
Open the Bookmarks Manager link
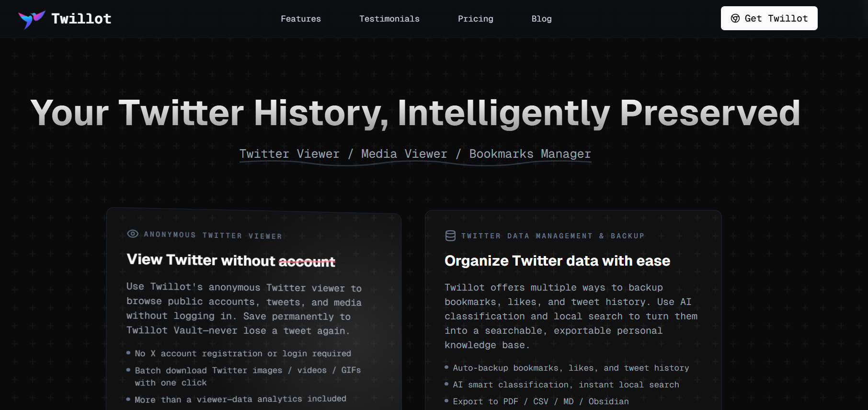click(529, 153)
